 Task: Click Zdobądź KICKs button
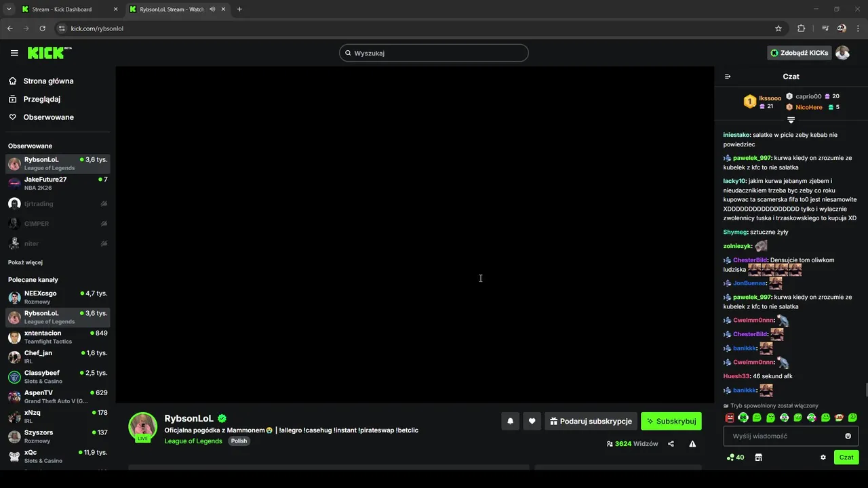(799, 53)
